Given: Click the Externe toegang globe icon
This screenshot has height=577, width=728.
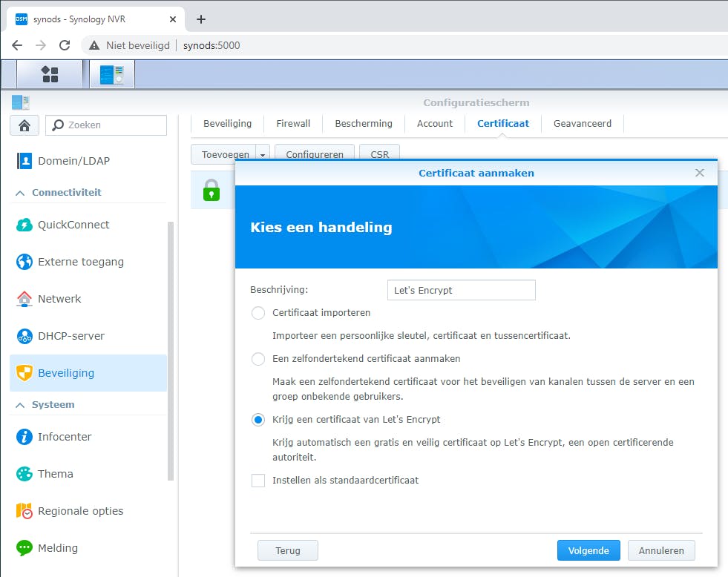Looking at the screenshot, I should pos(24,262).
